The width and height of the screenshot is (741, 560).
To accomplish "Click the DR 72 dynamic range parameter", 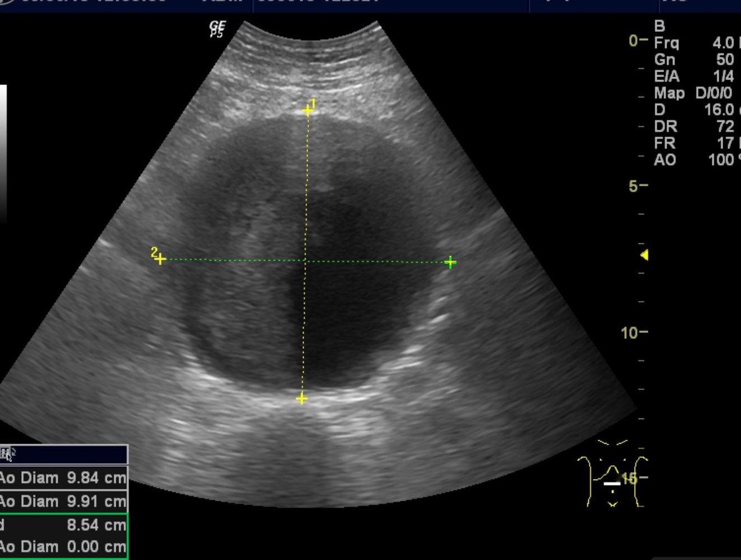I will tap(693, 126).
